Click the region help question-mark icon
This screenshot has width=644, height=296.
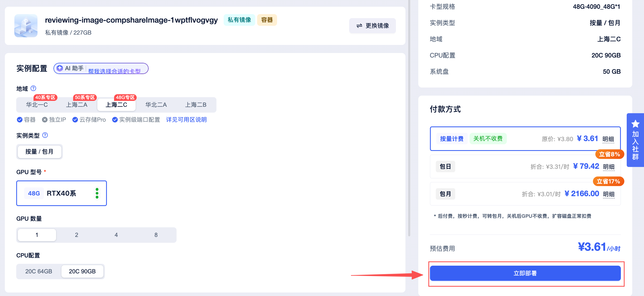click(x=33, y=88)
